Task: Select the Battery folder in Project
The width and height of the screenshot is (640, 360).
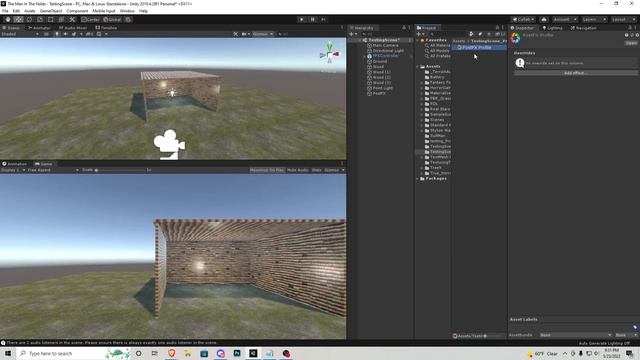Action: [x=437, y=77]
